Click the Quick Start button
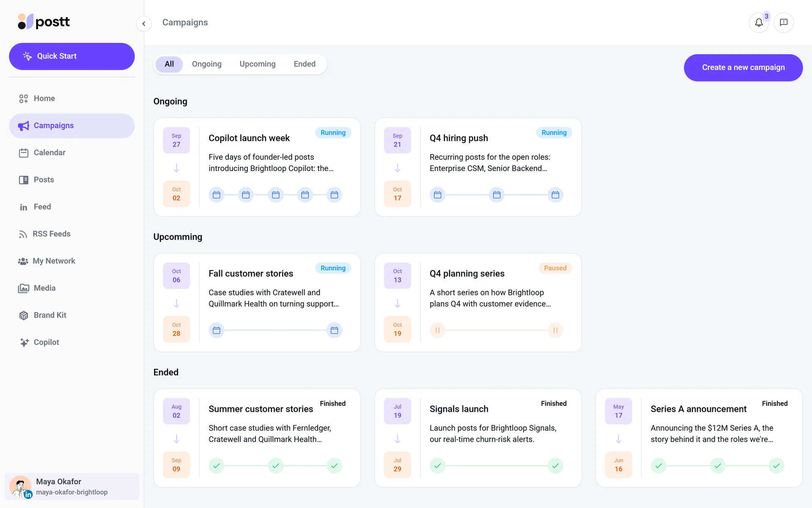This screenshot has width=812, height=508. [x=72, y=56]
